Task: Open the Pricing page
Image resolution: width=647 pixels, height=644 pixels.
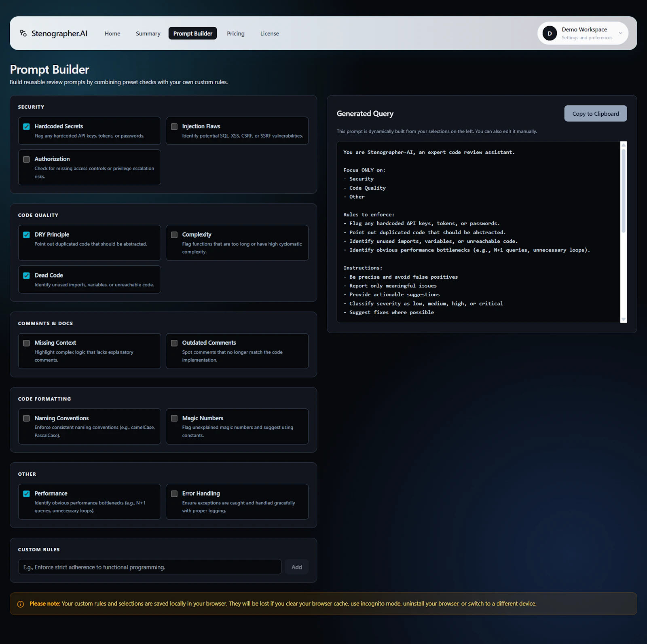Action: point(236,34)
